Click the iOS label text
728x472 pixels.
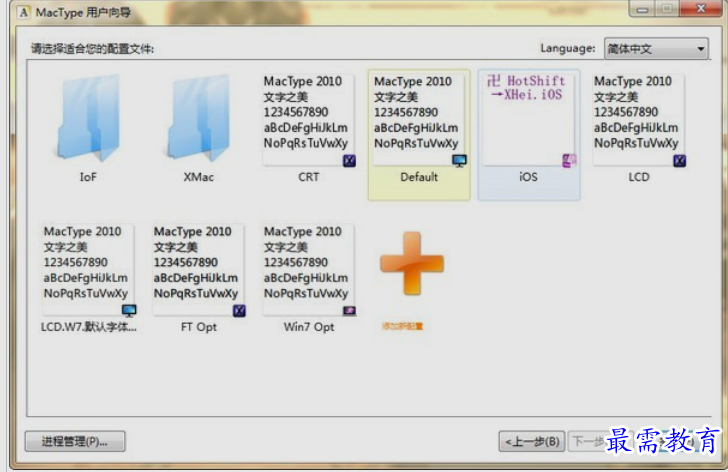pyautogui.click(x=528, y=177)
